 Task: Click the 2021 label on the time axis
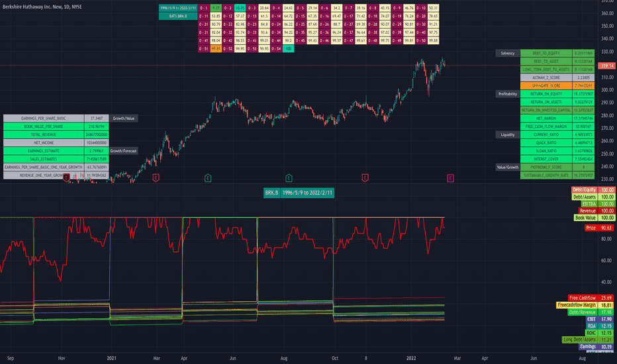111,358
